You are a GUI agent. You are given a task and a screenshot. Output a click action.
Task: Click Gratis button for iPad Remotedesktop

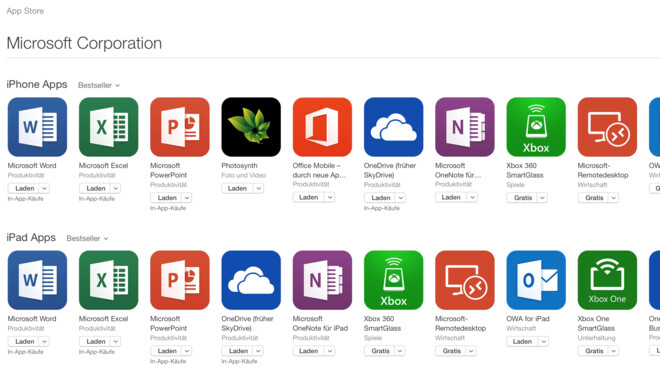451,351
